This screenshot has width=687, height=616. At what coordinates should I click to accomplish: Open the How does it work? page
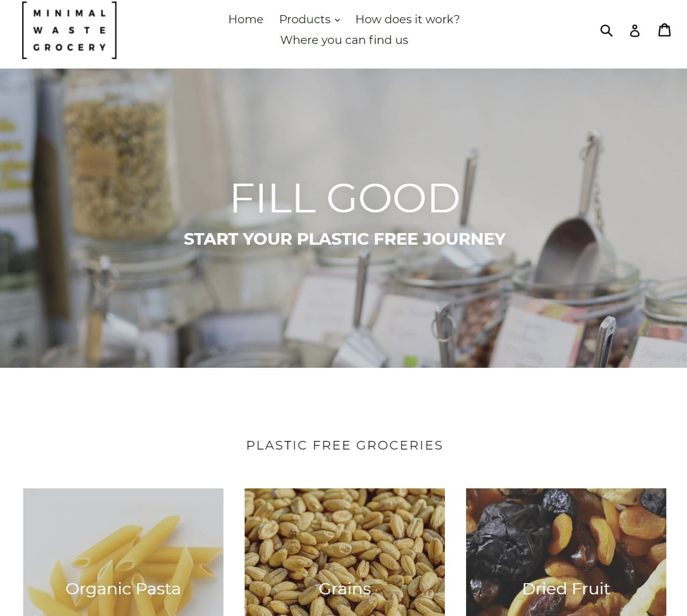click(x=408, y=19)
